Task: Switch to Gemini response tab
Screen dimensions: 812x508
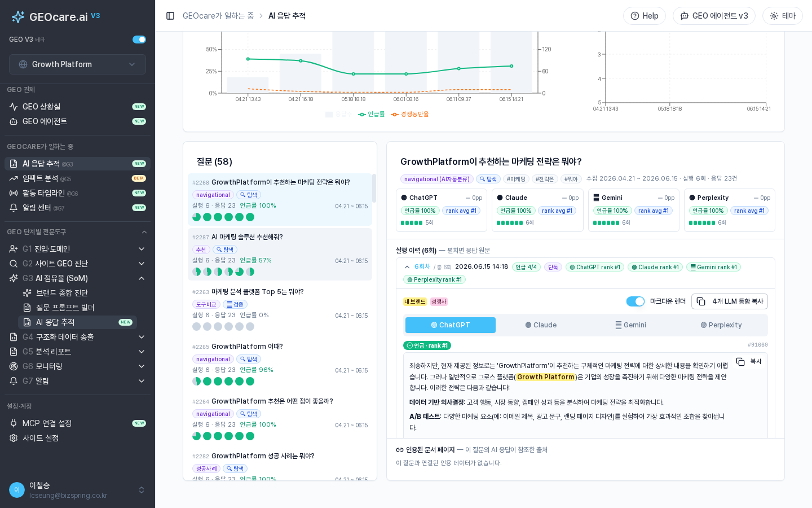Action: pos(631,325)
